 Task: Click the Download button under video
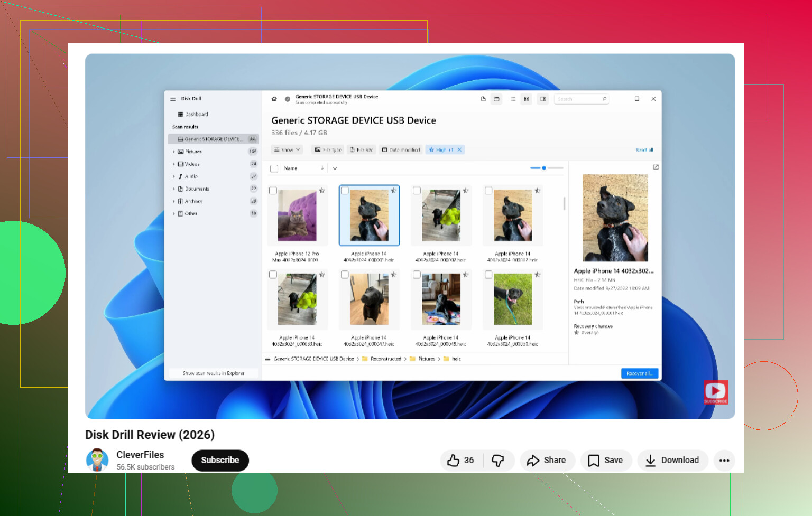672,461
